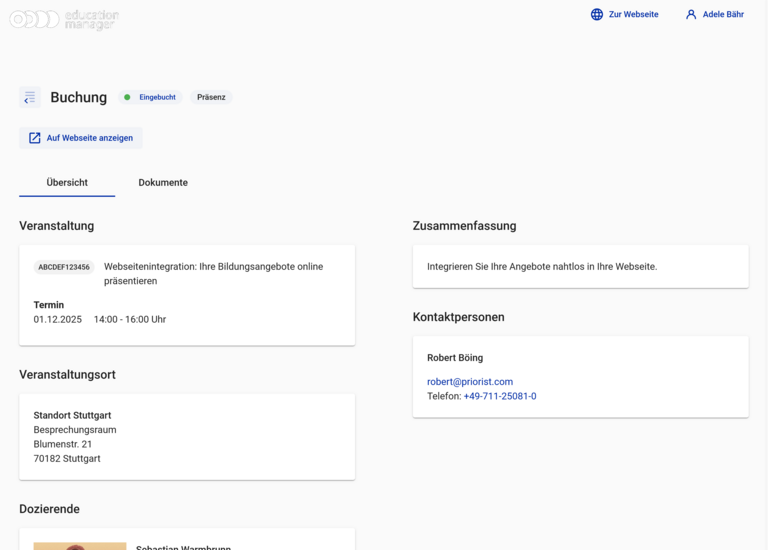Switch to the Übersicht tab

(67, 183)
